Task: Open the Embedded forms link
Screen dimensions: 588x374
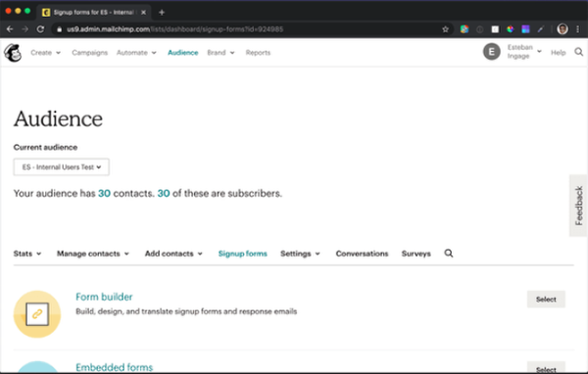Action: click(115, 367)
